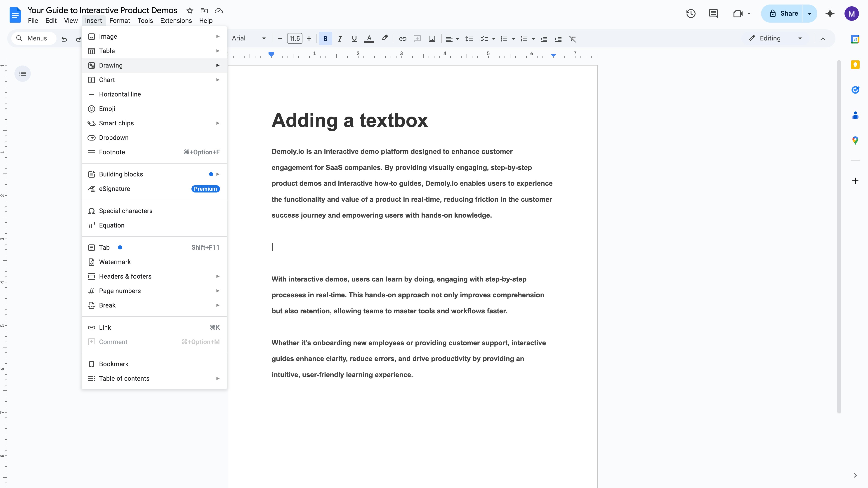This screenshot has width=868, height=488.
Task: Increase font size with plus
Action: coord(309,39)
